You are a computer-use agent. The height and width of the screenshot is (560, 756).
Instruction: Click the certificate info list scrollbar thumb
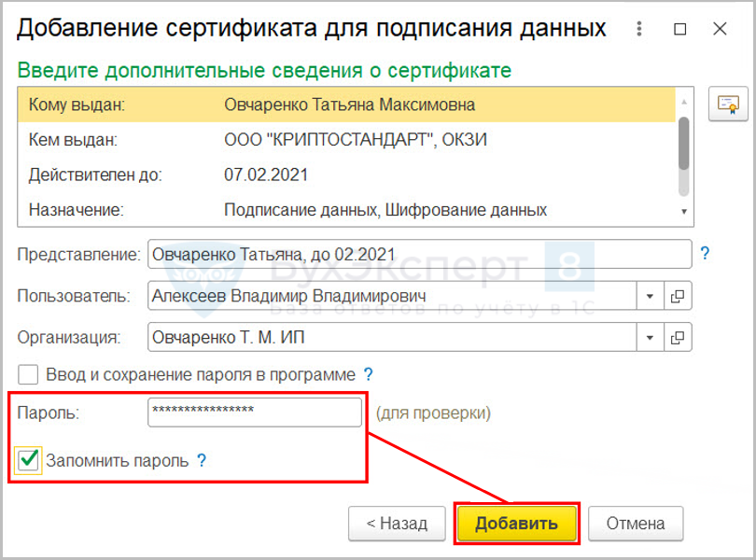click(x=683, y=143)
